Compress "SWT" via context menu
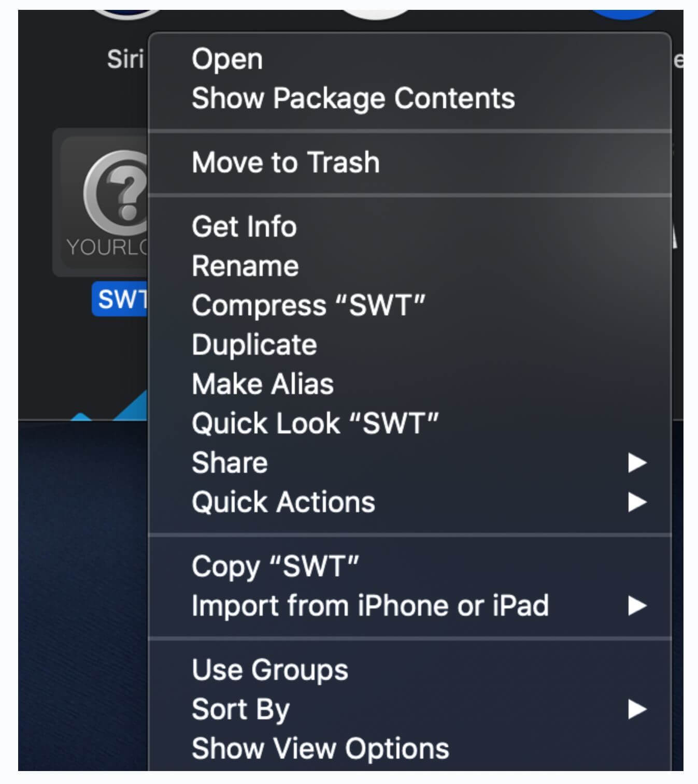Screen dimensions: 698x784 pos(308,306)
